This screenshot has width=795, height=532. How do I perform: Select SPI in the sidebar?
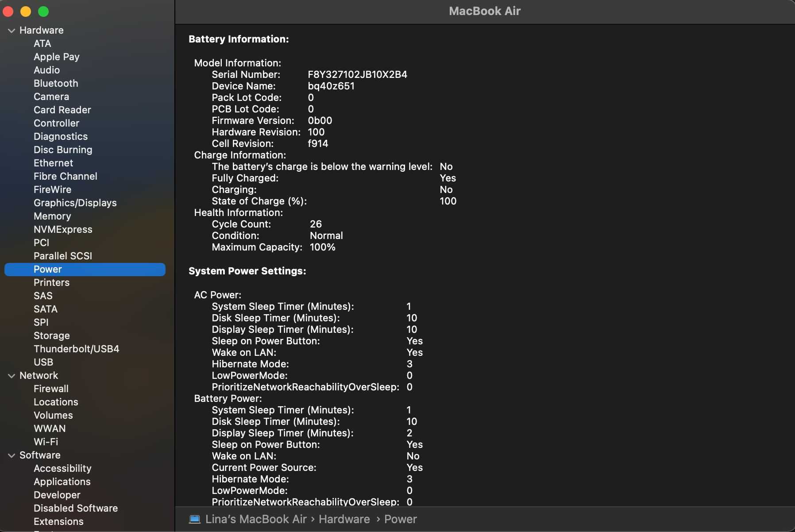click(41, 322)
